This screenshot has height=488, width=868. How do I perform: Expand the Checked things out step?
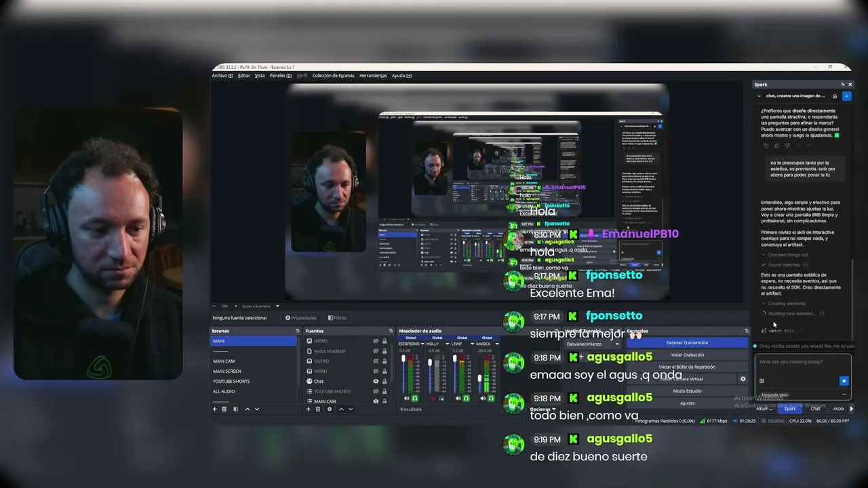point(785,255)
